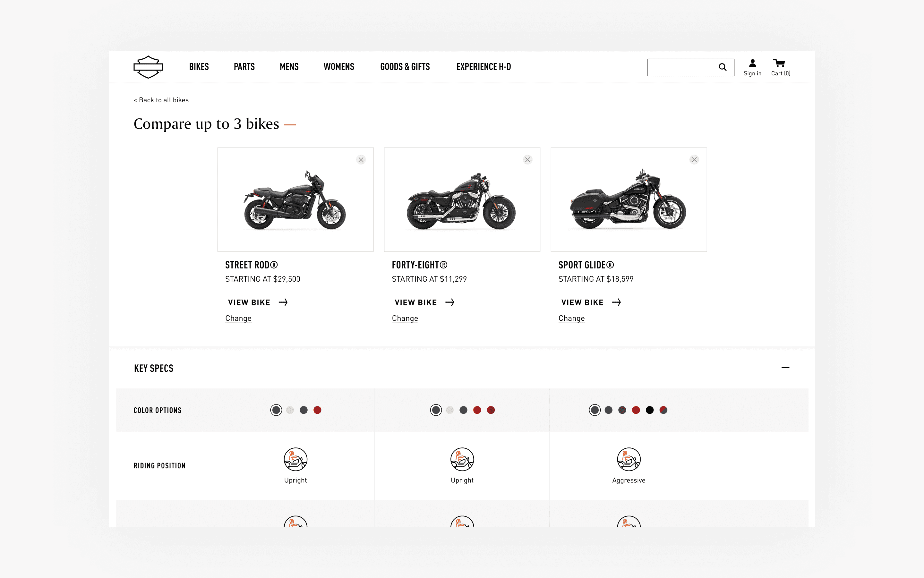Click Change link under Sport Glide
924x578 pixels.
(x=571, y=318)
